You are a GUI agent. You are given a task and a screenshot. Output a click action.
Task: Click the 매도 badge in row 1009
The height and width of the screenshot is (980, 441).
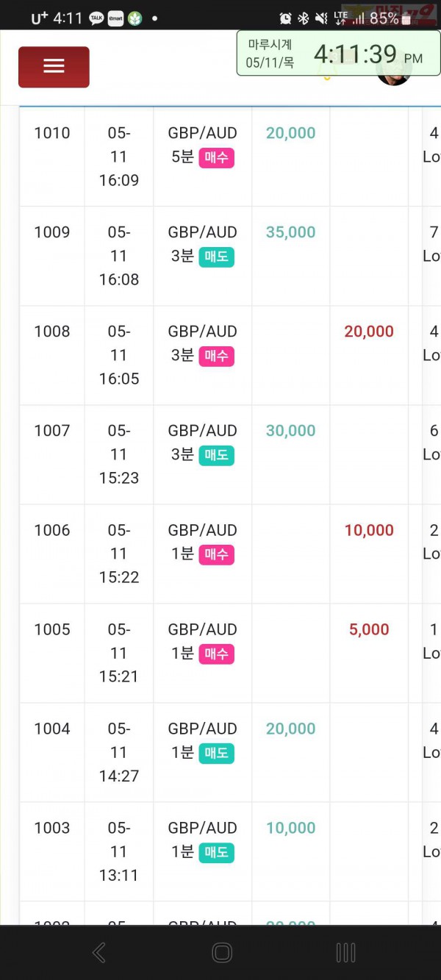point(216,257)
